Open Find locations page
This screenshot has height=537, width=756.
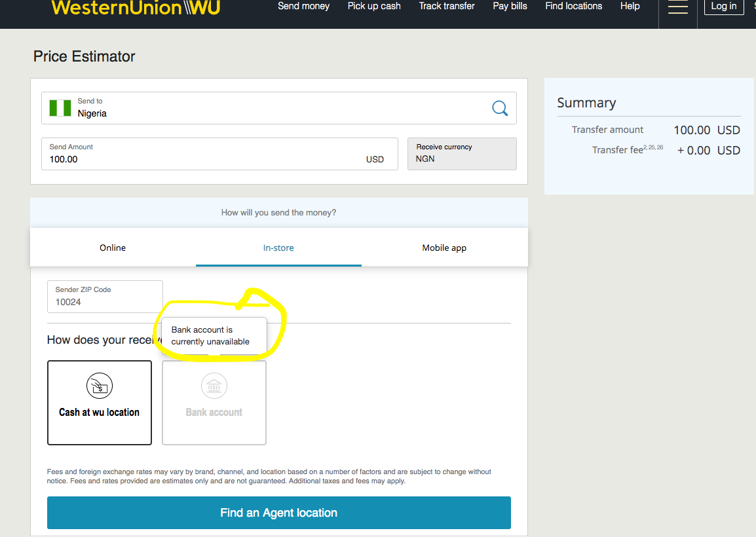click(x=574, y=7)
